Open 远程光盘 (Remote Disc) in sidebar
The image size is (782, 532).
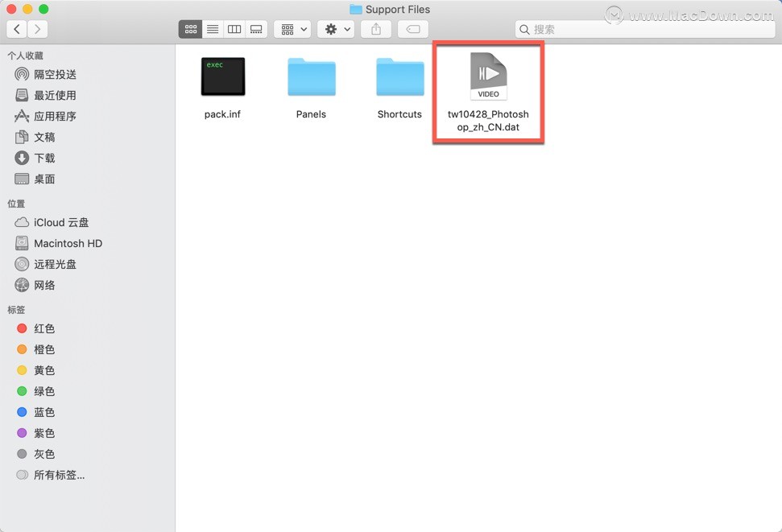pyautogui.click(x=55, y=264)
